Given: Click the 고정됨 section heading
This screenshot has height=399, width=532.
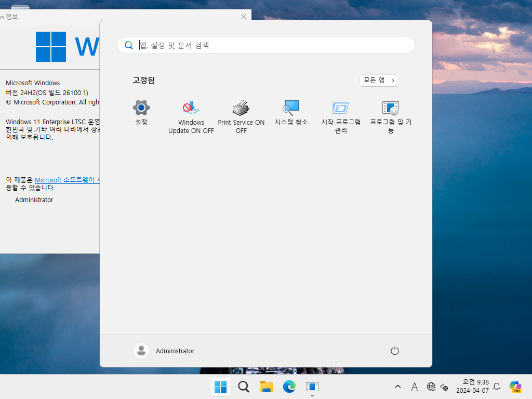Looking at the screenshot, I should click(143, 81).
